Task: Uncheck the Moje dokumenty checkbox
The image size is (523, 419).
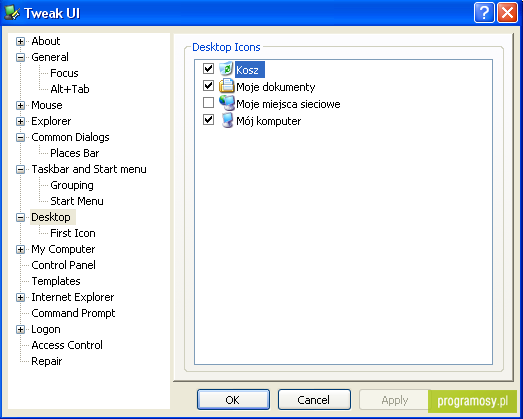Action: [208, 85]
